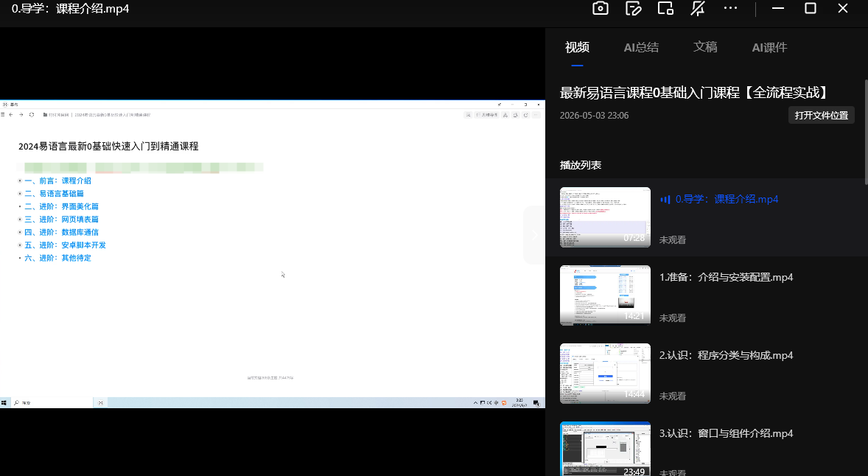Switch to the AI总结 tab
868x476 pixels.
pyautogui.click(x=641, y=48)
